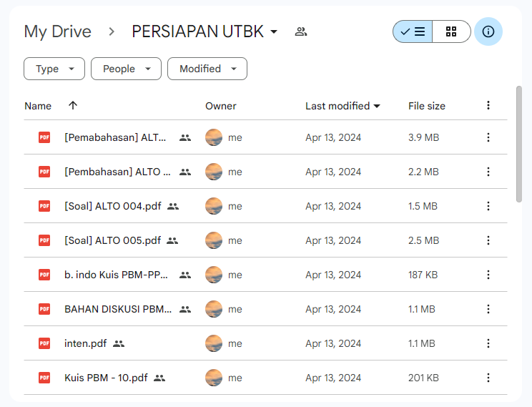This screenshot has width=532, height=407.
Task: Open the People filter dropdown
Action: [x=127, y=69]
